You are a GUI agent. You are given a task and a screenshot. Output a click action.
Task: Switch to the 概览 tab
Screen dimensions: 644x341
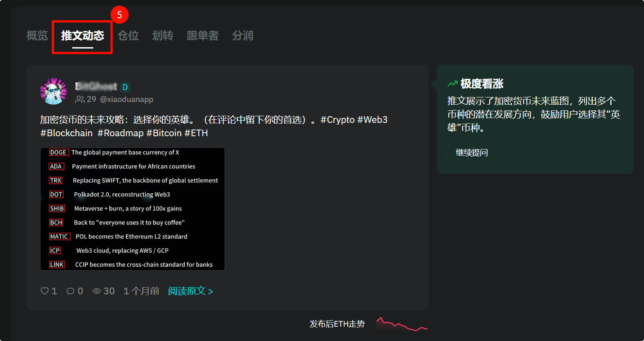coord(37,36)
